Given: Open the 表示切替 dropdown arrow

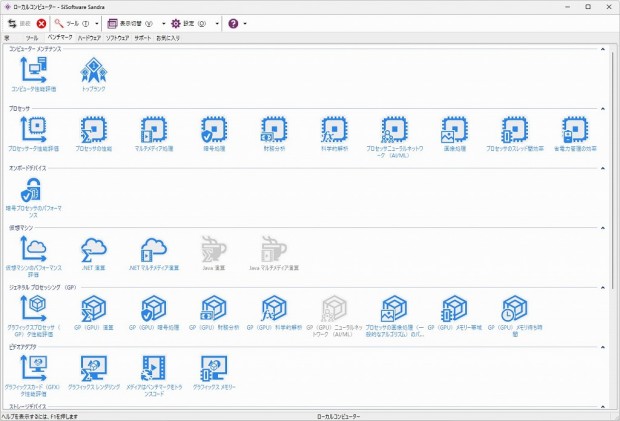Looking at the screenshot, I should [x=161, y=23].
